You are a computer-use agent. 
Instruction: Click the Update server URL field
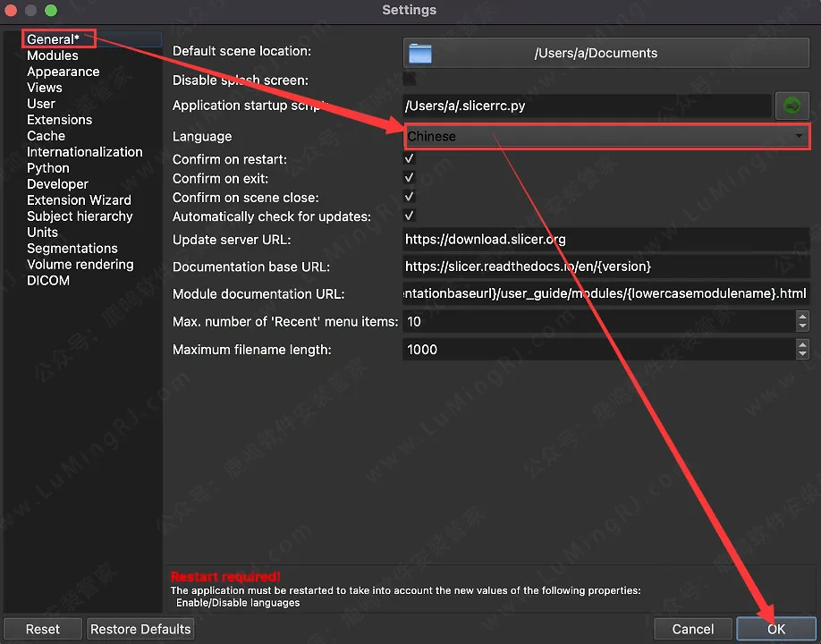click(x=606, y=240)
